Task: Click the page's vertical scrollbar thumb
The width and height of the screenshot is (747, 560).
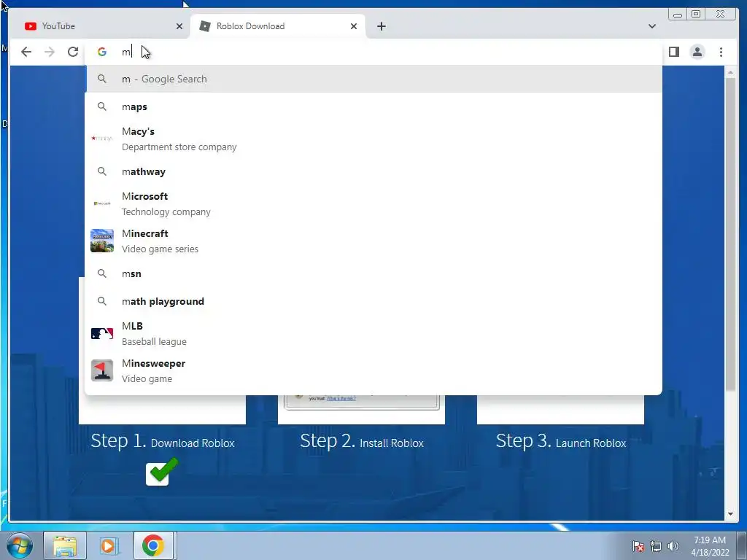Action: [x=730, y=234]
